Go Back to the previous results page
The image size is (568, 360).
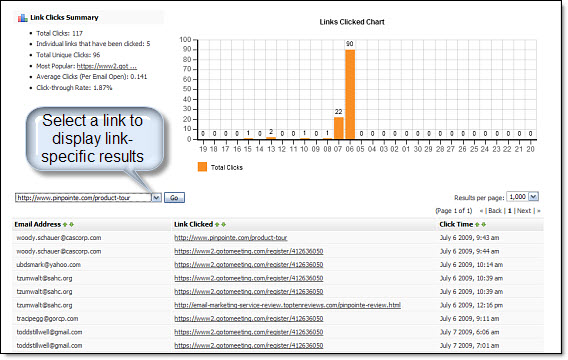(x=495, y=211)
